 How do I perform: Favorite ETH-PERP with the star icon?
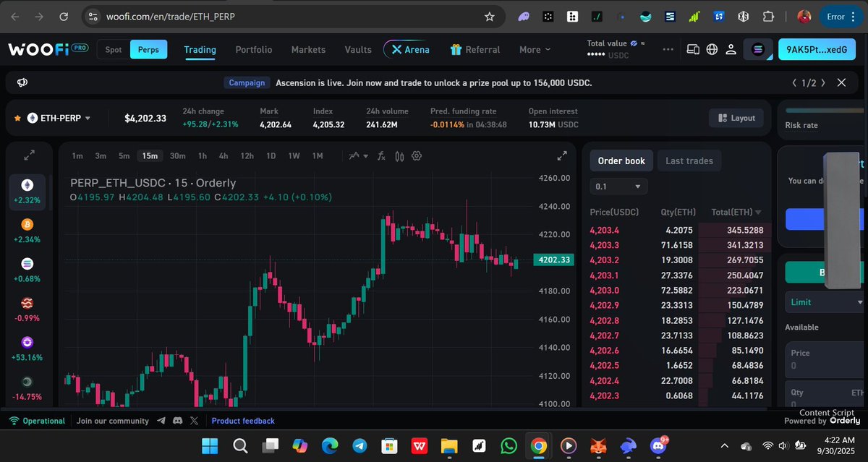17,118
